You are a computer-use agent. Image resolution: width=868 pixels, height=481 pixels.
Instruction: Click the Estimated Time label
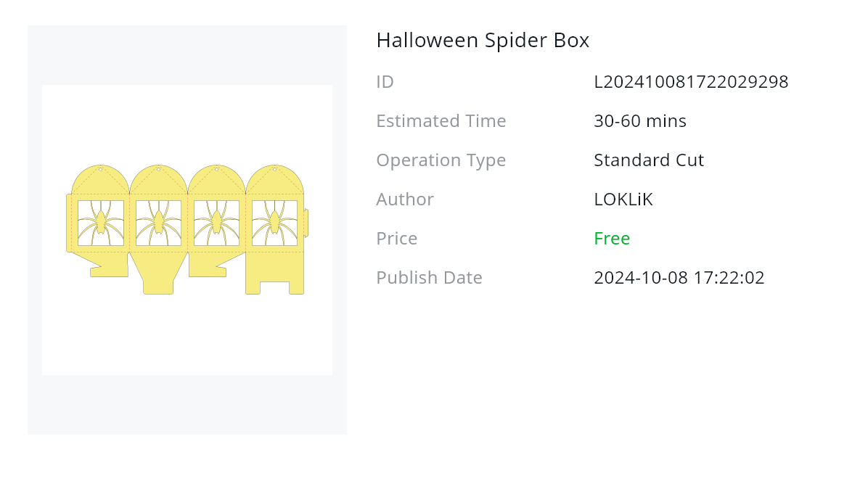pos(441,121)
